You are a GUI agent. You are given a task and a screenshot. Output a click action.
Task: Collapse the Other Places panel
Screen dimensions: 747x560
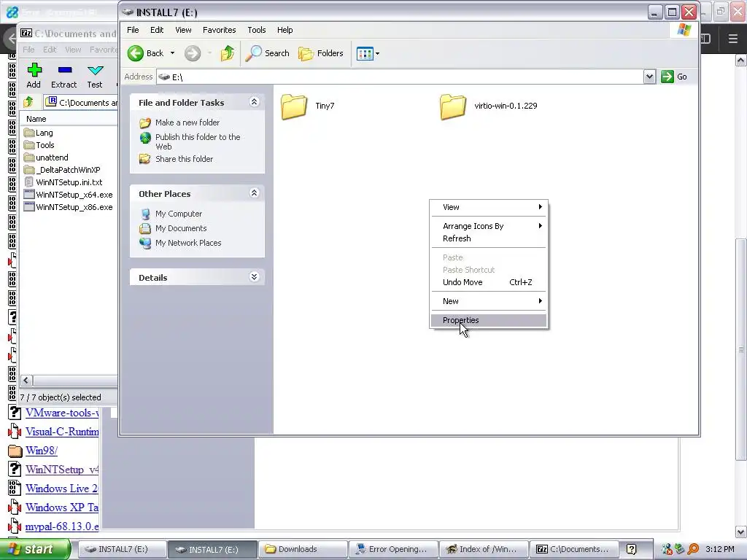(254, 192)
